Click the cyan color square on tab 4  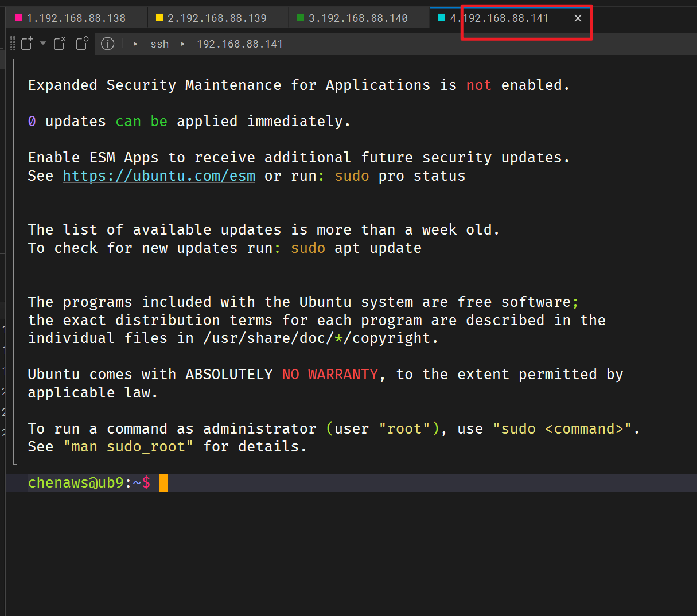pos(442,18)
